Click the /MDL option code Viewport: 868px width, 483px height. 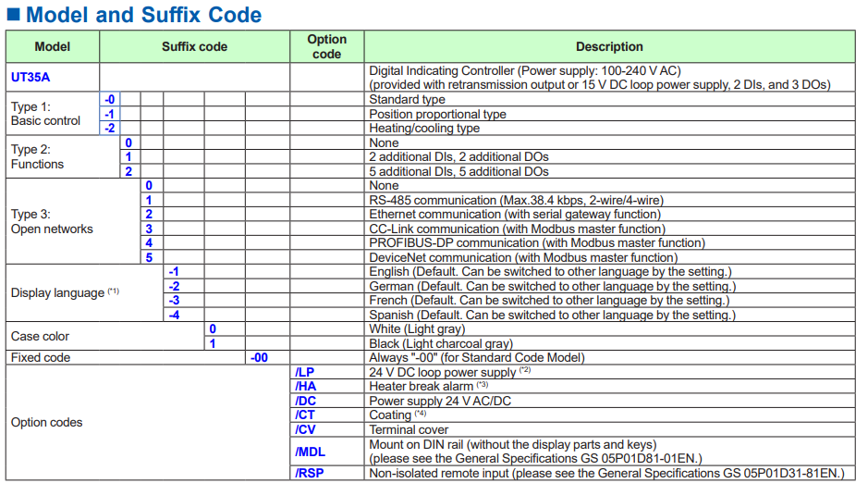tap(310, 452)
